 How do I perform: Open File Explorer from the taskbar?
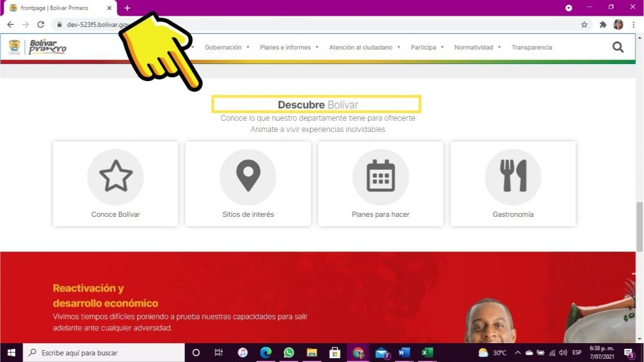[312, 353]
